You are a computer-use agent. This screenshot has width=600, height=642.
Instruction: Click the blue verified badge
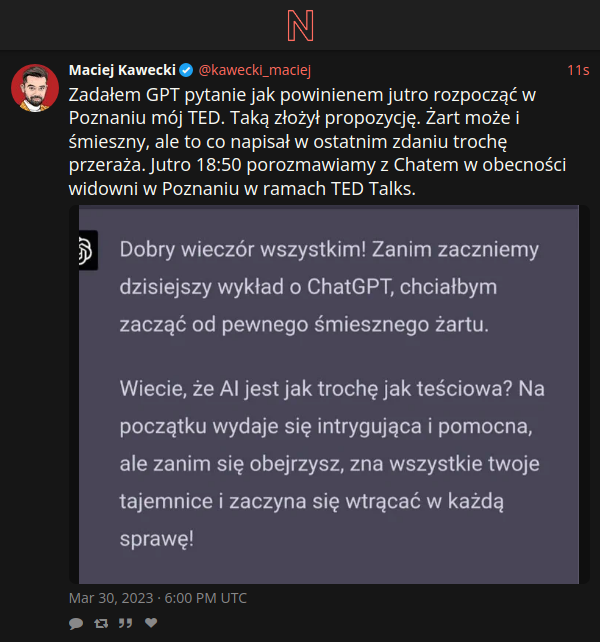(x=186, y=70)
